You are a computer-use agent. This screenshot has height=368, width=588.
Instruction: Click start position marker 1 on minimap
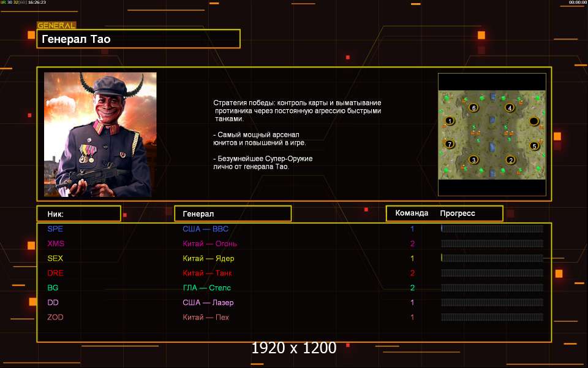click(x=449, y=121)
